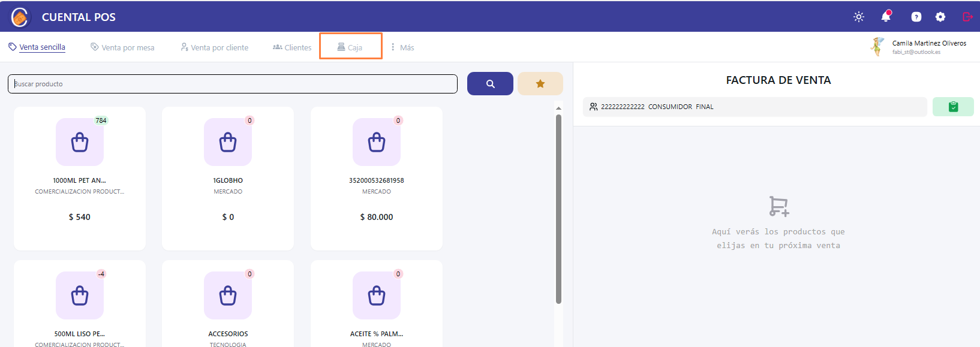Expand the Más options menu

point(402,47)
